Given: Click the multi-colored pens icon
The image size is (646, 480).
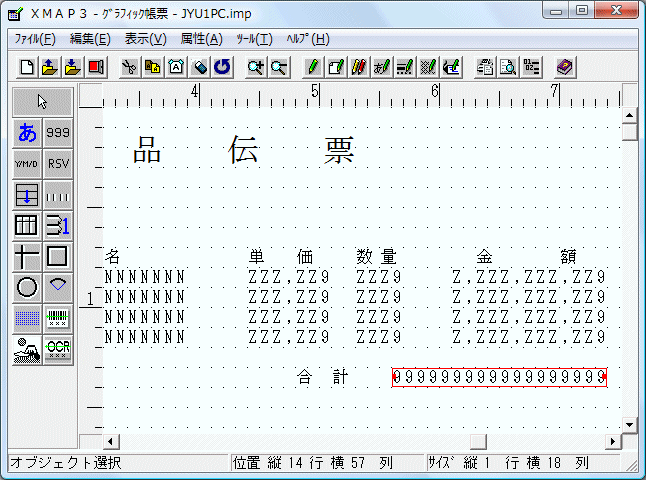Looking at the screenshot, I should coord(359,67).
